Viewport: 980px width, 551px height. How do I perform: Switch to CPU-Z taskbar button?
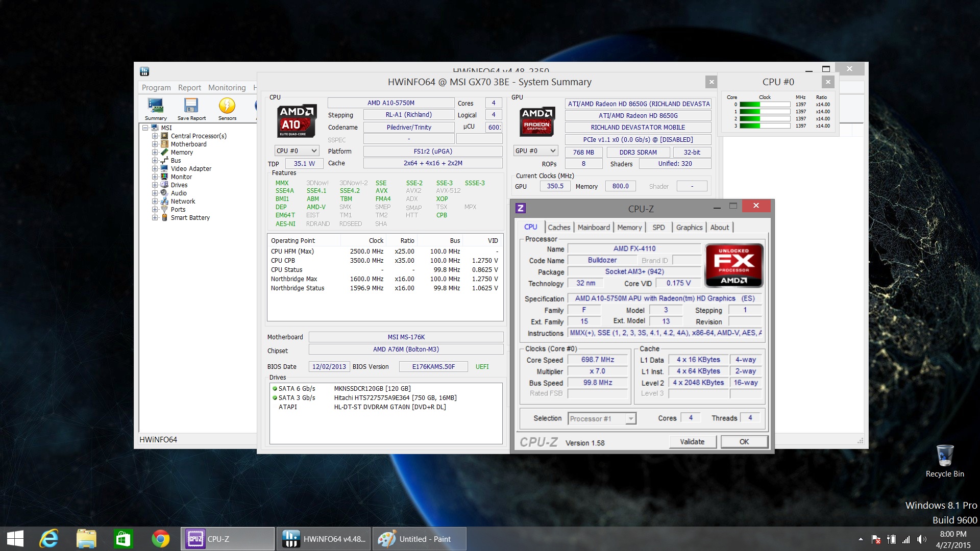click(x=228, y=539)
